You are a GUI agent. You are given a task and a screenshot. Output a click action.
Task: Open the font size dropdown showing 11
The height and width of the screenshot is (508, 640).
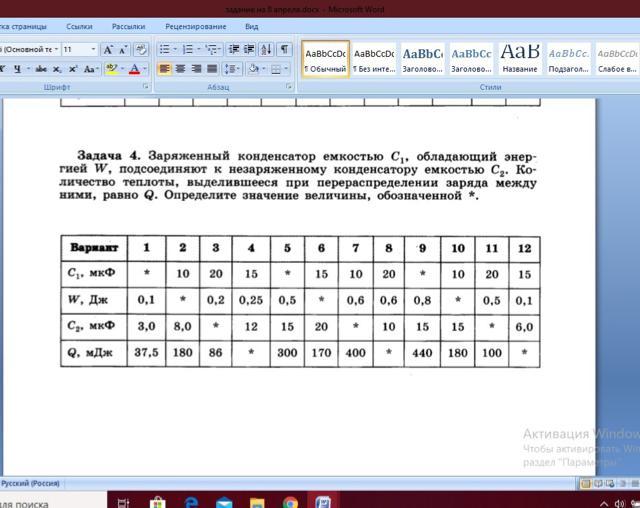click(93, 49)
